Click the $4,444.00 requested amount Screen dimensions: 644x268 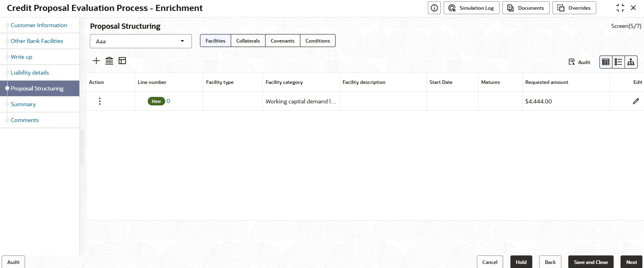[538, 101]
